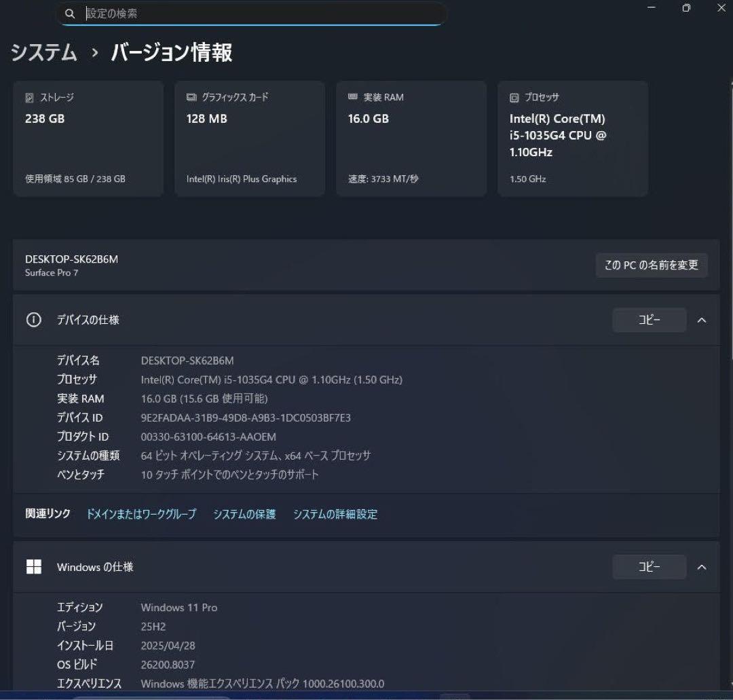Open システムの保護 link

coord(244,514)
